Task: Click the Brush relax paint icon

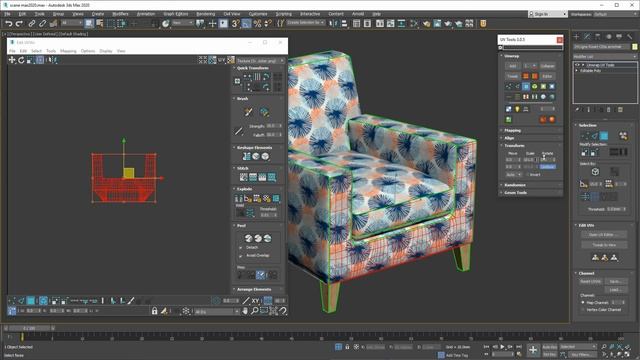Action: pos(248,112)
